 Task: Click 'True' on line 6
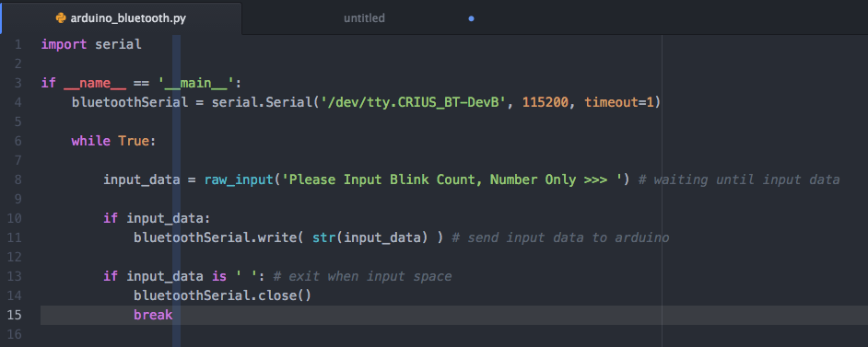tap(134, 141)
